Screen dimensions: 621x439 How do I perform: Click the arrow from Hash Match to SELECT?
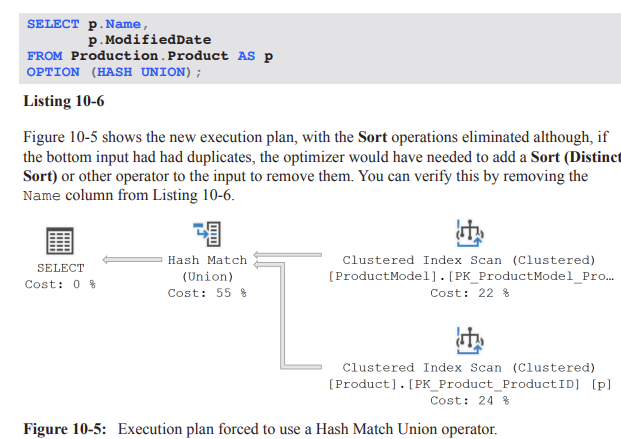(133, 260)
